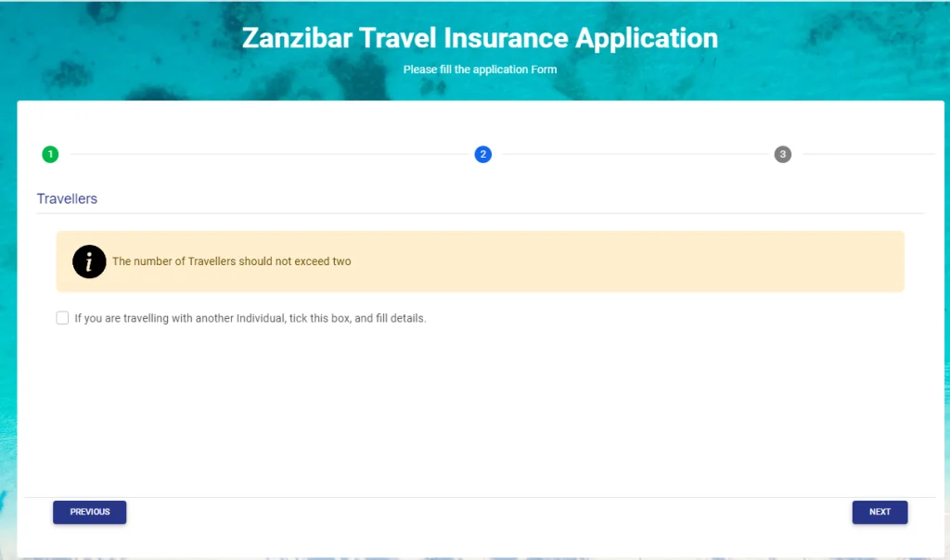Click the blue step 2 indicator

482,154
